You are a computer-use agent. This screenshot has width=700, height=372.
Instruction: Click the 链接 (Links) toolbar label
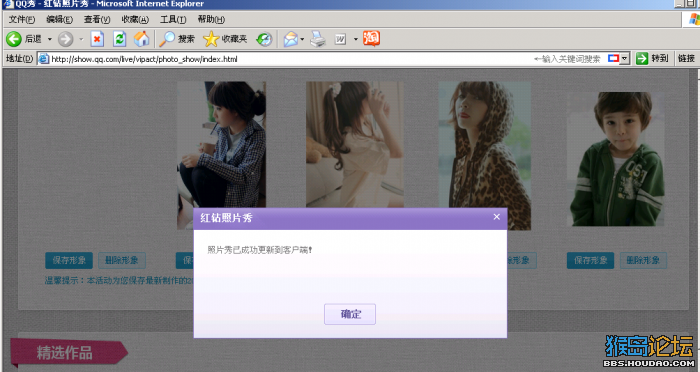coord(686,59)
